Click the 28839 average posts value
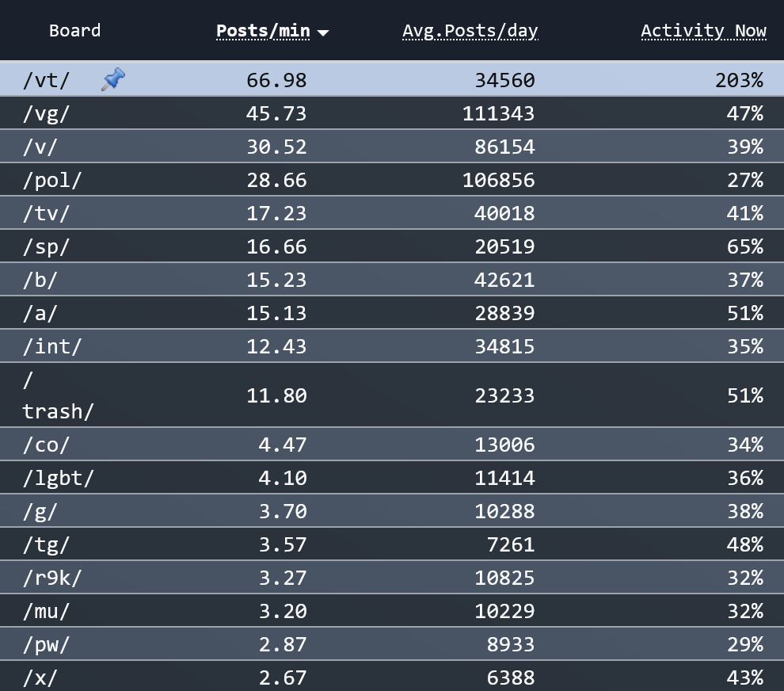Image resolution: width=784 pixels, height=691 pixels. (x=504, y=313)
